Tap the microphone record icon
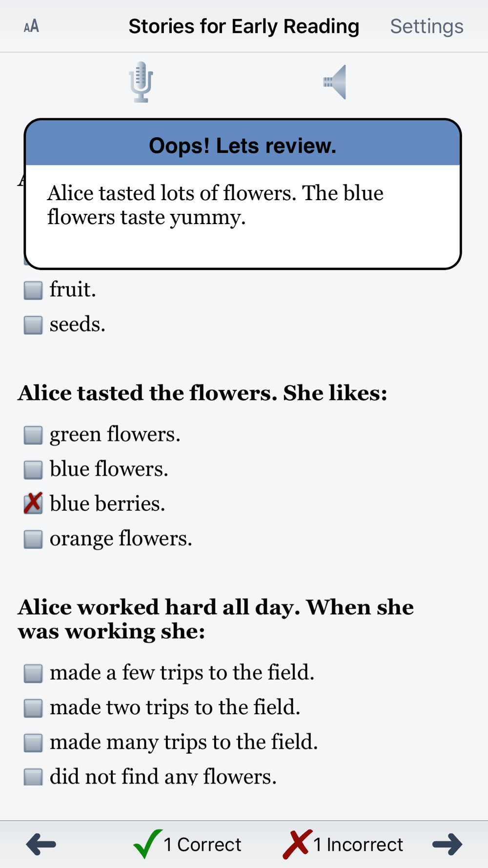Screen dimensions: 488x868 point(141,82)
